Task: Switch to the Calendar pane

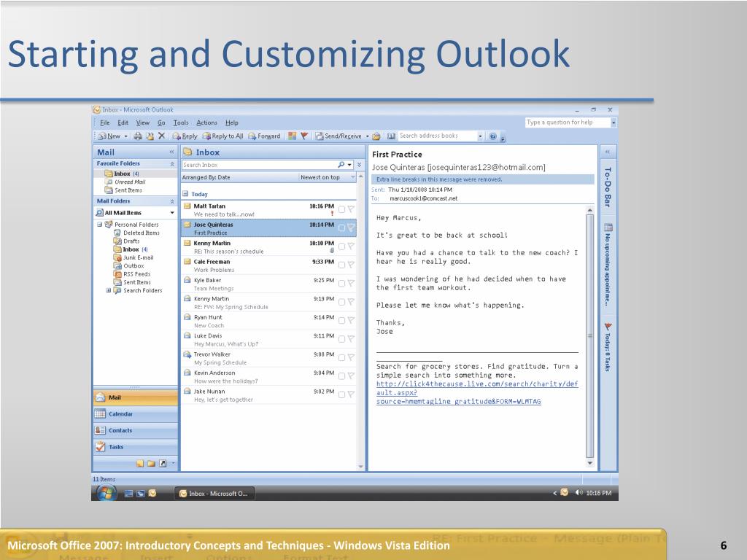Action: point(135,414)
